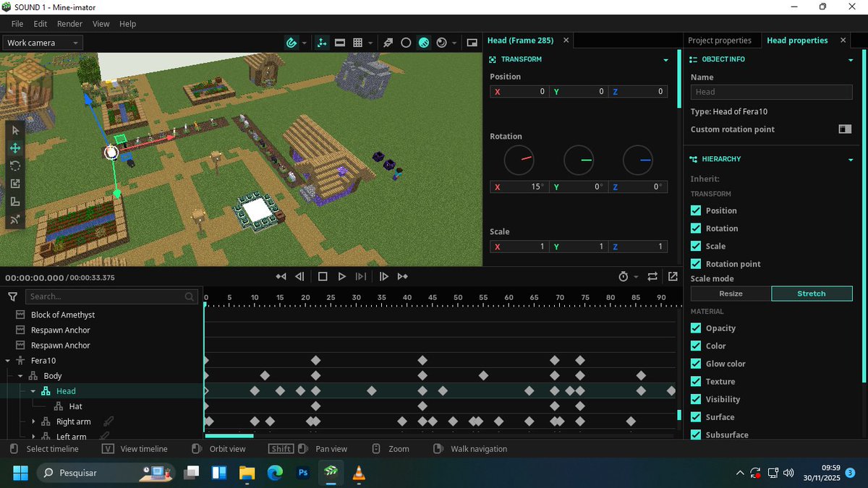Disable the Glow color checkbox

pos(696,363)
